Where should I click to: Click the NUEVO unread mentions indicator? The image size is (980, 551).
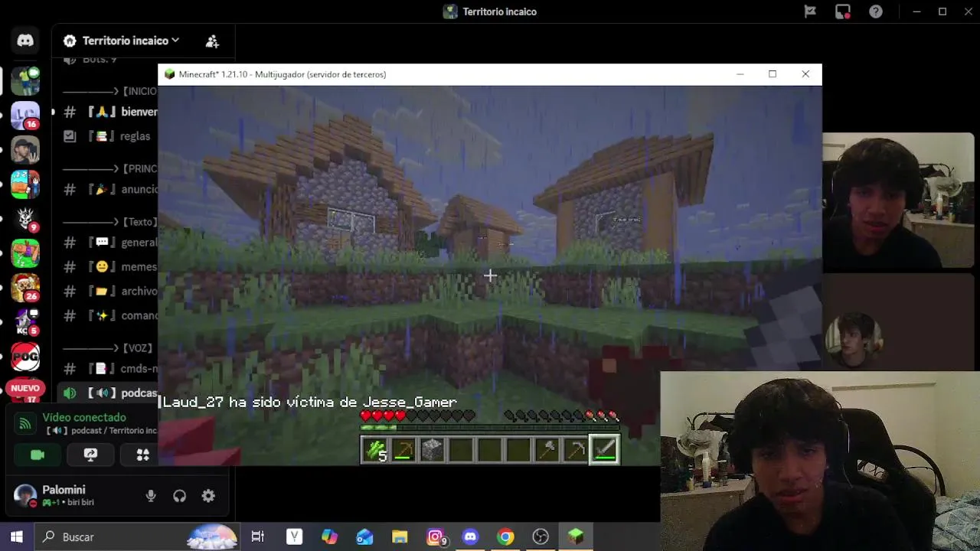pyautogui.click(x=24, y=388)
